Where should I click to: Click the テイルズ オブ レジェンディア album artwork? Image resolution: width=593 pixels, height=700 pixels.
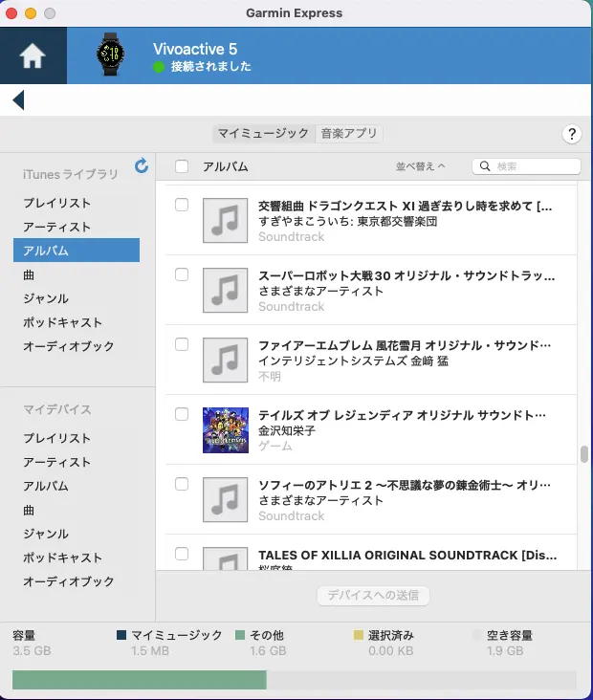pos(226,429)
